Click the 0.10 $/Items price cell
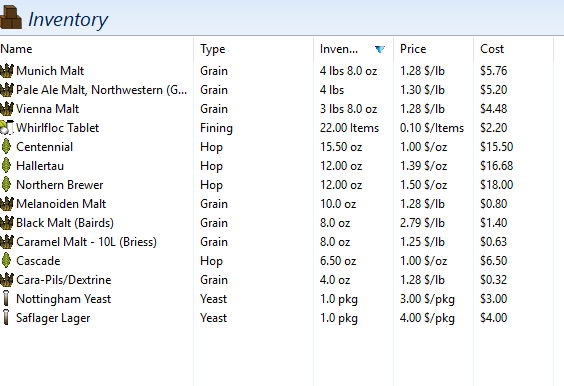Screen dimensions: 564x386 (x=432, y=128)
